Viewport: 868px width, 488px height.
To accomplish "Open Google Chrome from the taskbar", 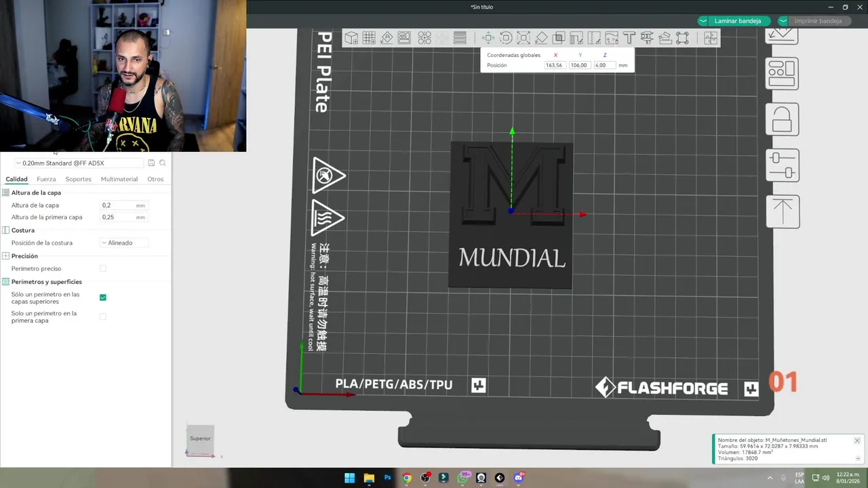I will [406, 478].
